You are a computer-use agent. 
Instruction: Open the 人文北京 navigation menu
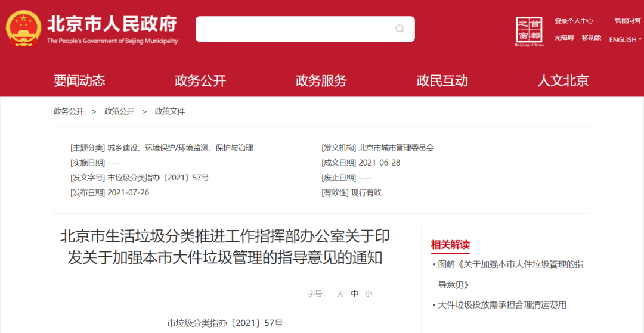pos(563,81)
